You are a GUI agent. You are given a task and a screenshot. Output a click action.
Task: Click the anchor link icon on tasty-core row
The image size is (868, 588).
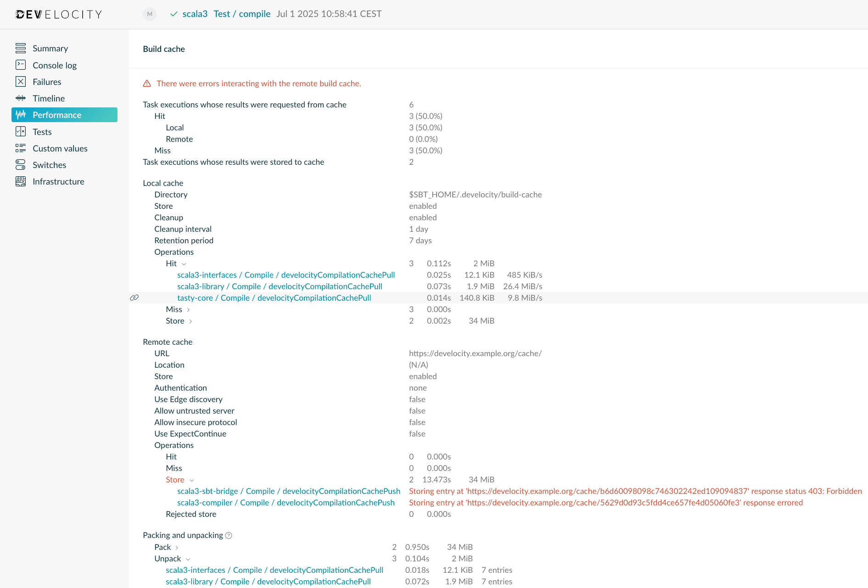[134, 298]
